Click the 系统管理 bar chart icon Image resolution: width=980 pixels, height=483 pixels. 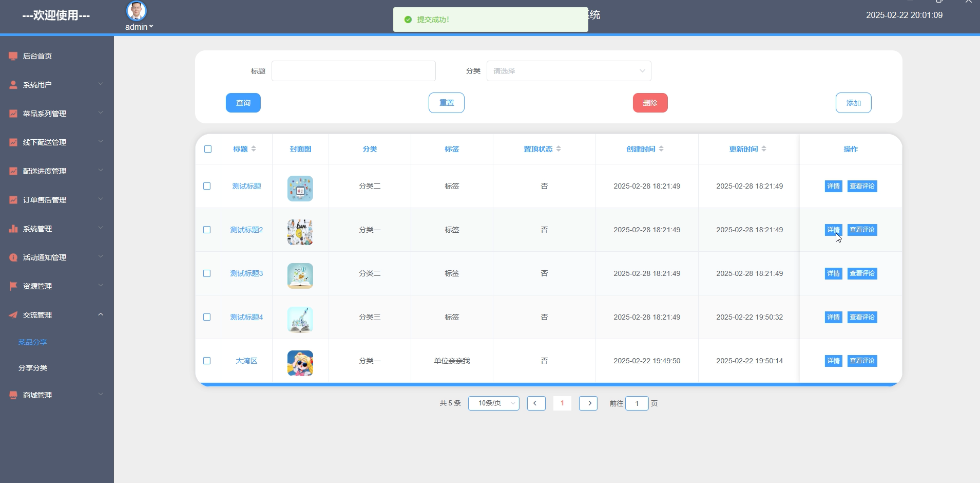point(13,229)
